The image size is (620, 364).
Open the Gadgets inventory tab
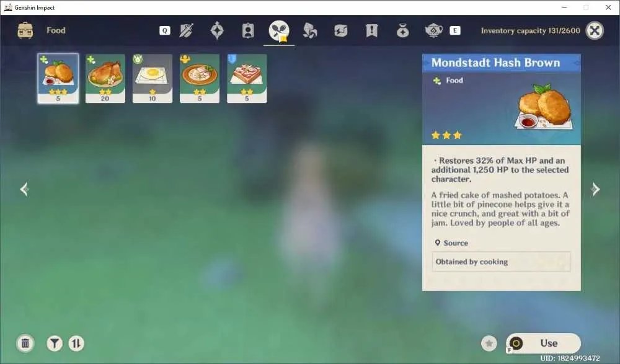click(x=341, y=30)
